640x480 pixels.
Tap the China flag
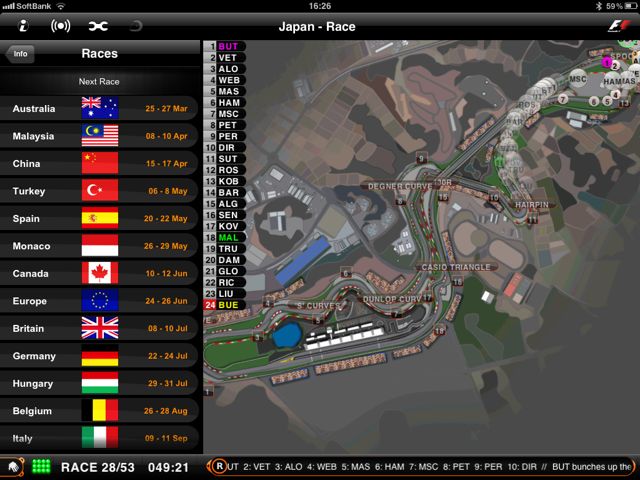point(100,163)
